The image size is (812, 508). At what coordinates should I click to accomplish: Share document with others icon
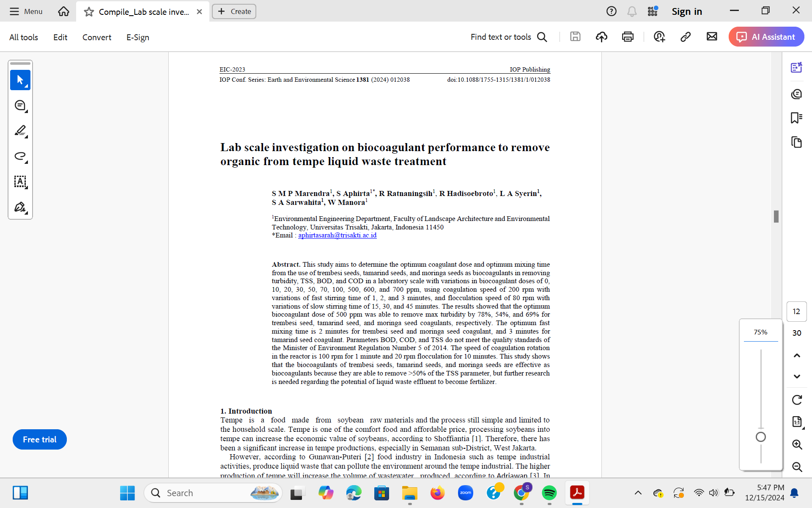659,37
